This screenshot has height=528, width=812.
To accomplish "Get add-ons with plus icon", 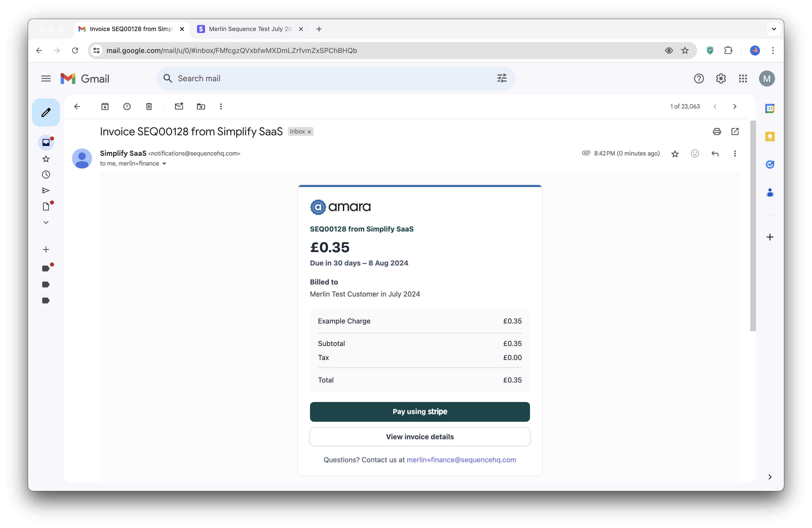I will point(770,237).
